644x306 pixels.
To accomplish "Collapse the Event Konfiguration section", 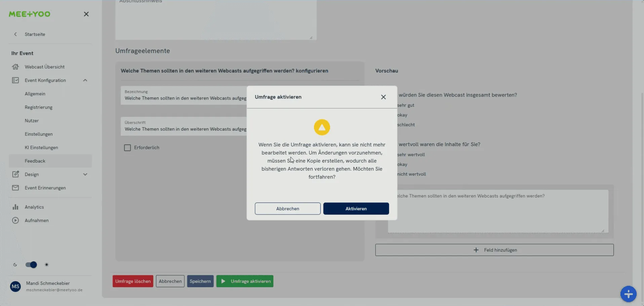I will tap(85, 80).
